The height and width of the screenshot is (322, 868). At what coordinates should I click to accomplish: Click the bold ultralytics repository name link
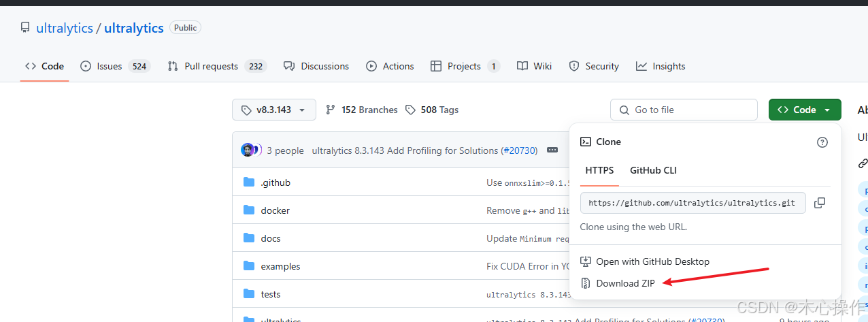134,28
